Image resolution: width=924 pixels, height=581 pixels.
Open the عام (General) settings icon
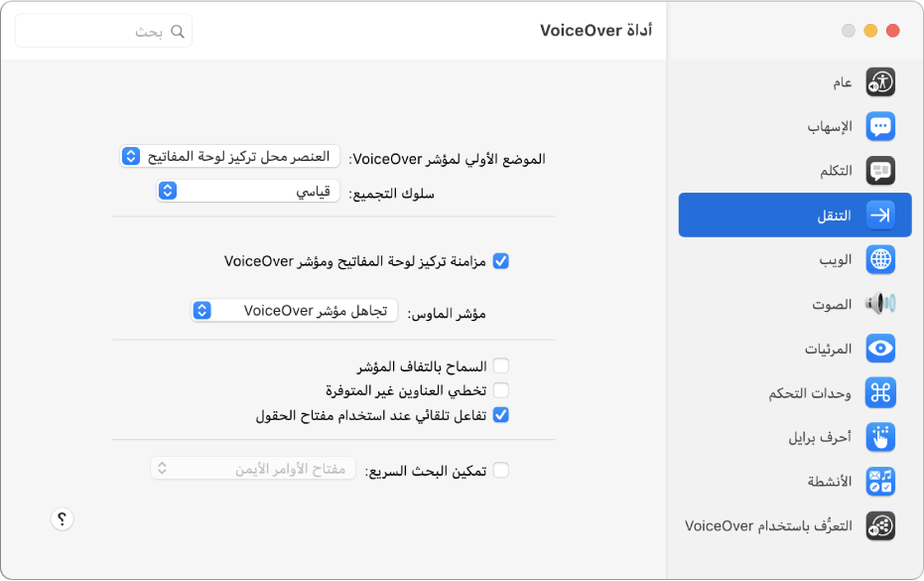click(x=880, y=81)
